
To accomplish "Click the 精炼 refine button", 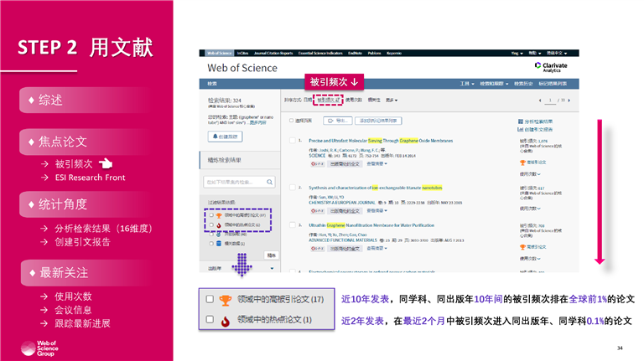I will [271, 255].
